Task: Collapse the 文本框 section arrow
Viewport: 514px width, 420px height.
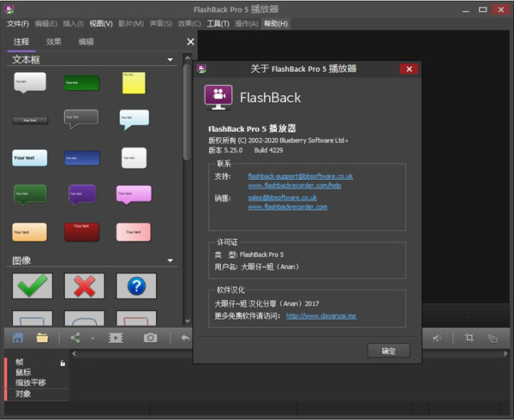Action: (170, 61)
